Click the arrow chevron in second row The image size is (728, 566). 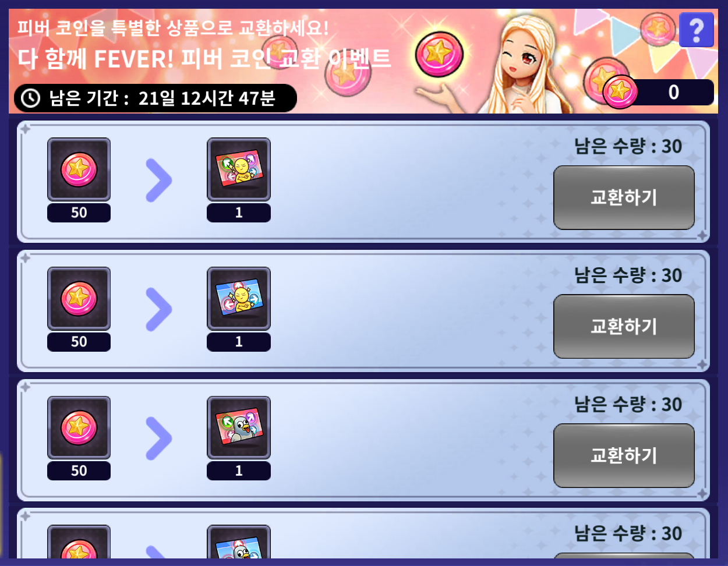(159, 309)
